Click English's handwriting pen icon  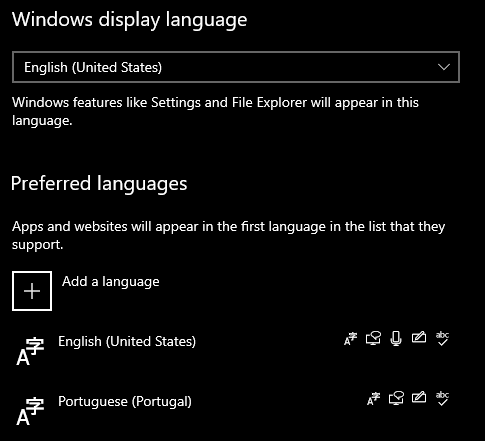419,337
